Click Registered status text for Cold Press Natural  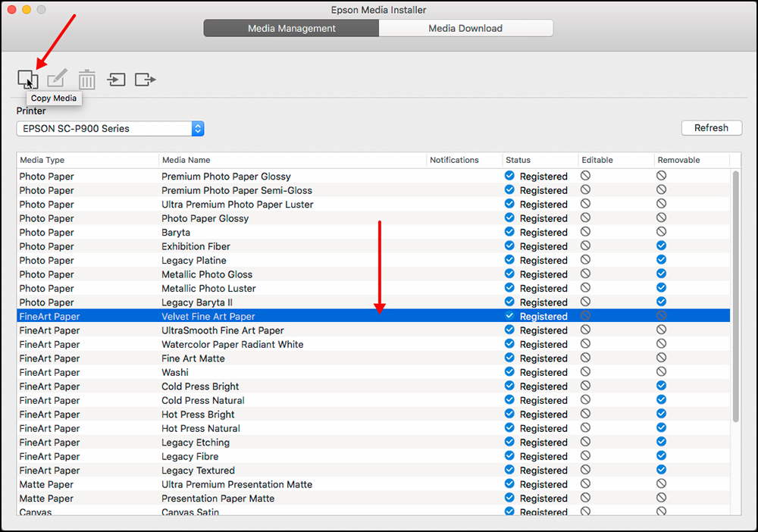coord(543,401)
